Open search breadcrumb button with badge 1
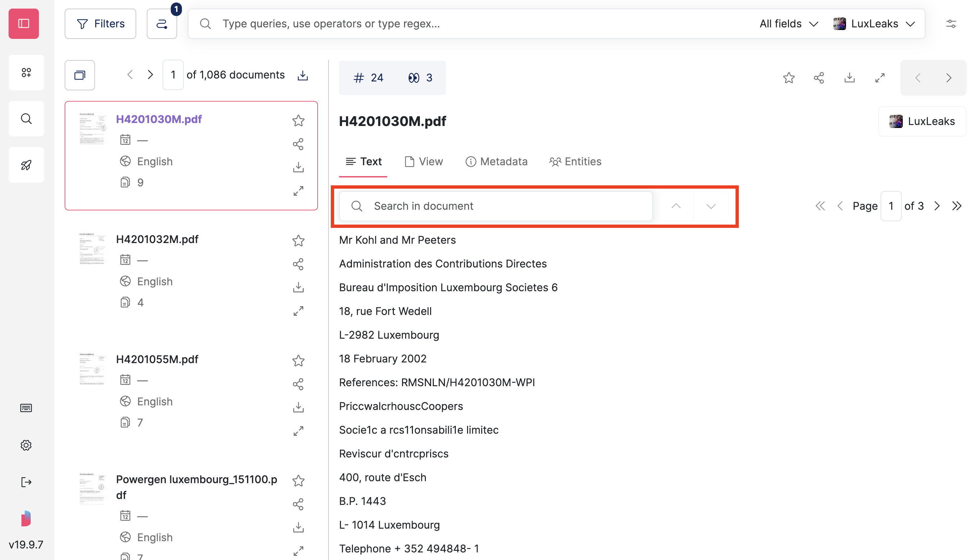Screen dimensions: 973x560 162,23
